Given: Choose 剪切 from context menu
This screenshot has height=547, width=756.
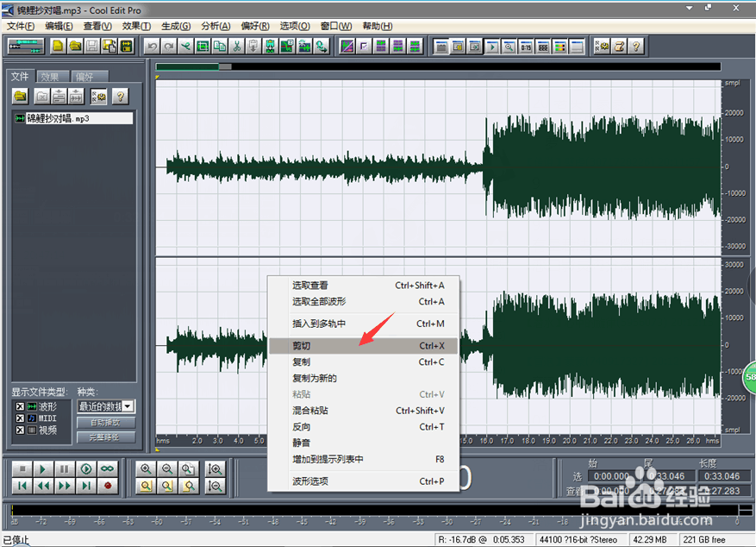Looking at the screenshot, I should pos(364,346).
